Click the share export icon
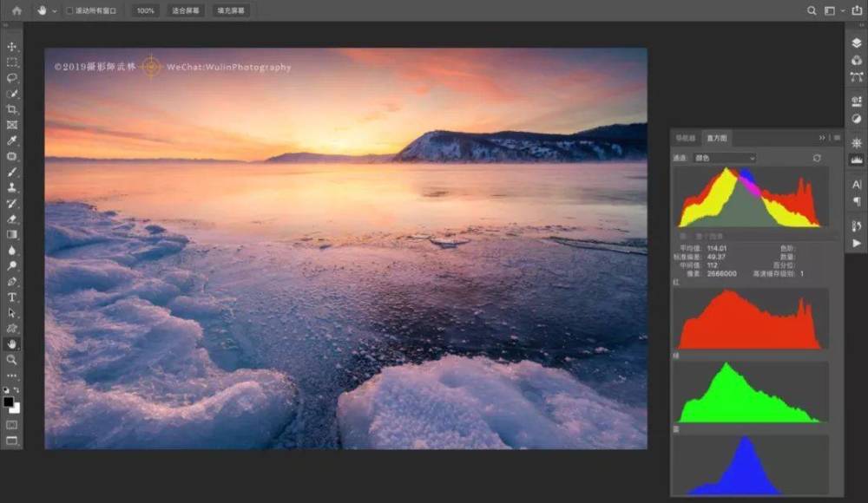Viewport: 868px width, 503px height. coord(857,10)
